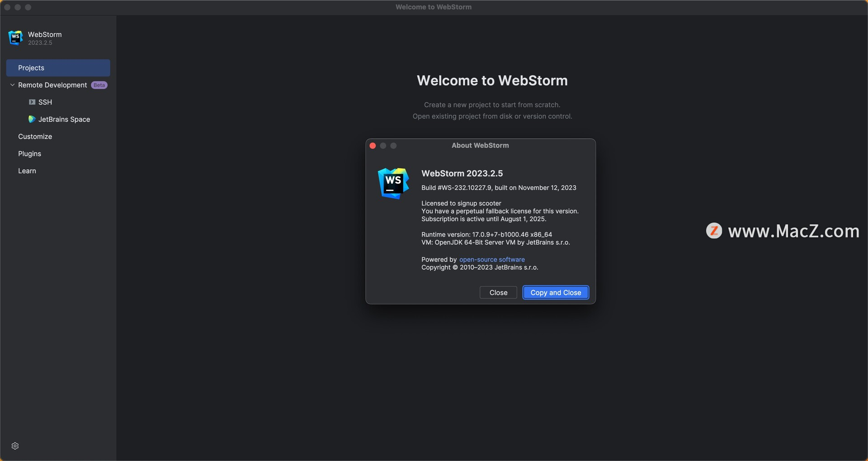Click the Welcome to WebStorm heading
Image resolution: width=868 pixels, height=461 pixels.
(492, 81)
